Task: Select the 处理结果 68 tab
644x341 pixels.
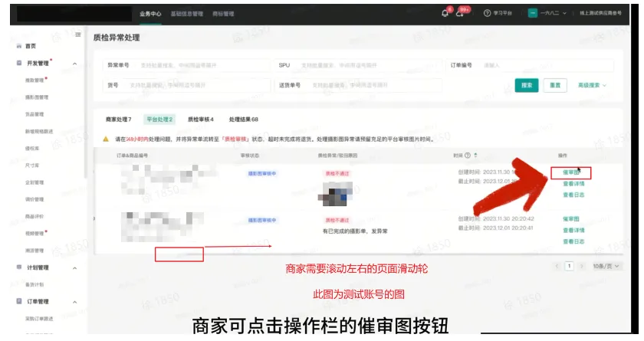Action: click(244, 120)
